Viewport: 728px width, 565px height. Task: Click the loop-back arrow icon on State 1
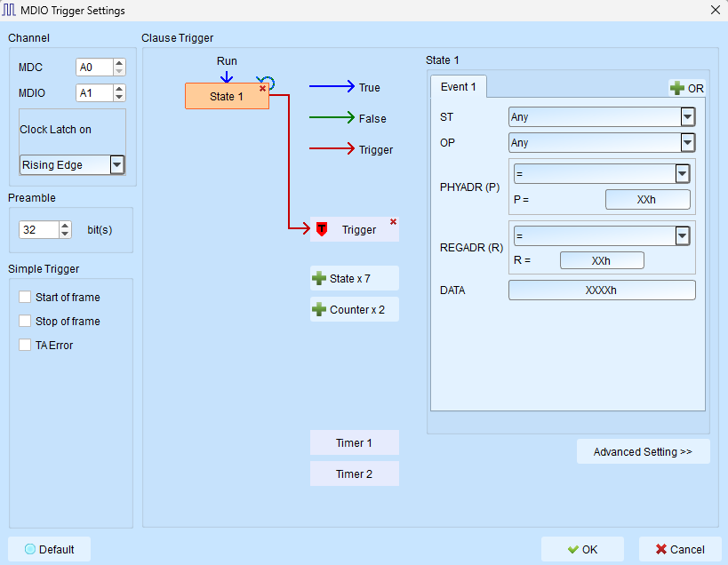(x=268, y=82)
